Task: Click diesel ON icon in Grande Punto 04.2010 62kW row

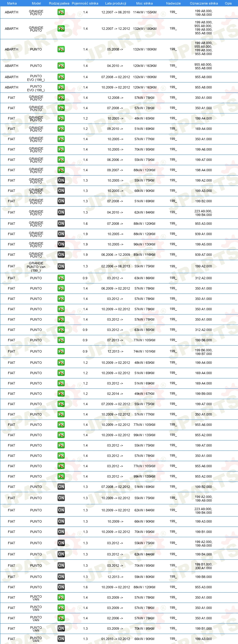Action: coord(61,212)
